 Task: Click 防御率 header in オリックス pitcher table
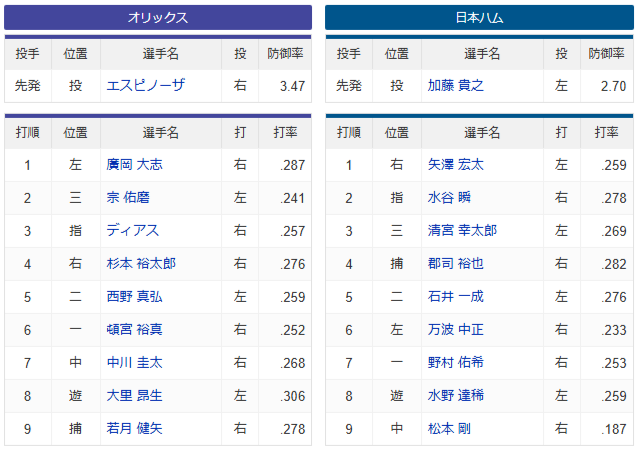[x=285, y=54]
